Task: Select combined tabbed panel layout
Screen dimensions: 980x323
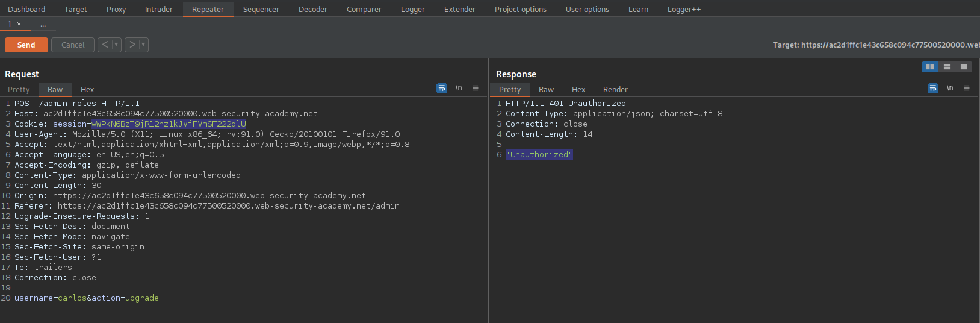Action: point(963,67)
